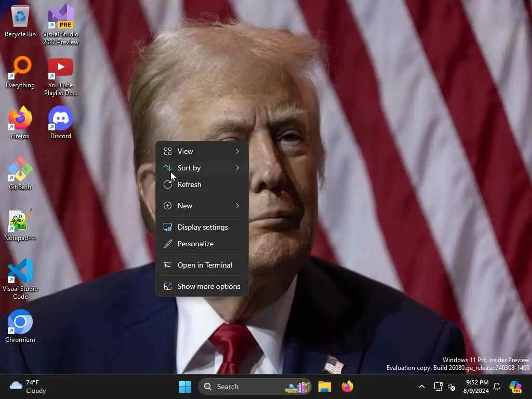Choose Refresh from the context menu

click(202, 184)
